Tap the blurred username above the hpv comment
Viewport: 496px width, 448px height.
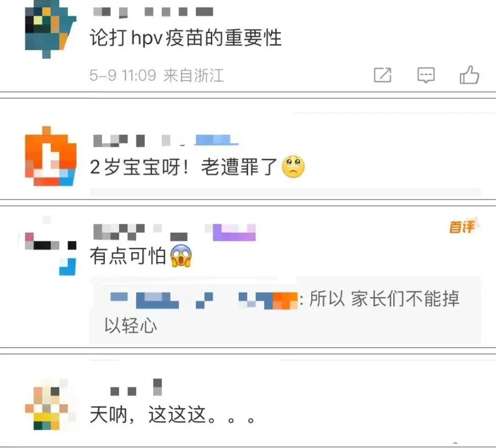tap(153, 12)
